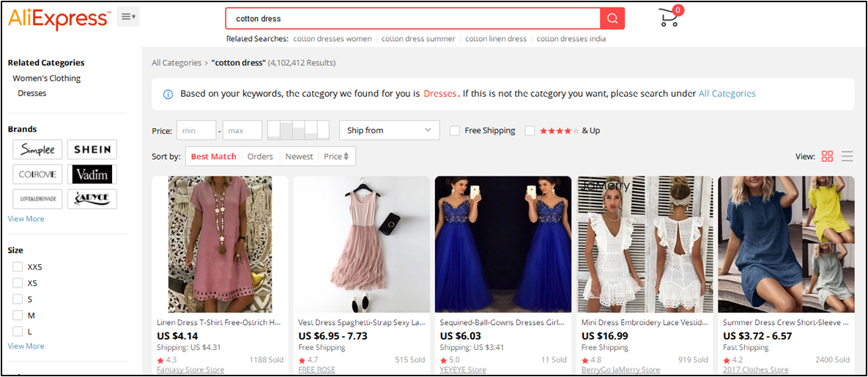Click the min price input field
This screenshot has height=377, width=868.
click(x=196, y=130)
